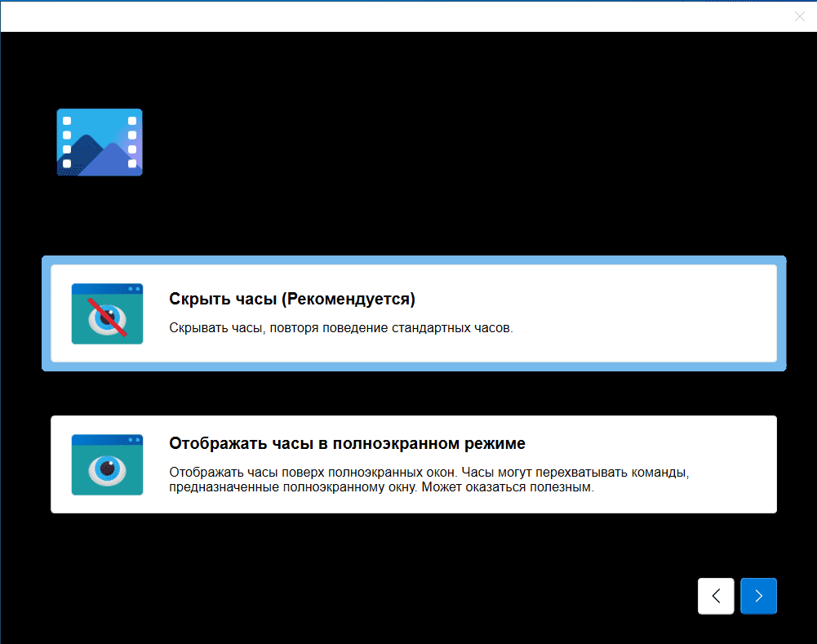817x644 pixels.
Task: Click text 'Скрывать часы, повторя поведение стандартных часов.'
Action: tap(341, 328)
